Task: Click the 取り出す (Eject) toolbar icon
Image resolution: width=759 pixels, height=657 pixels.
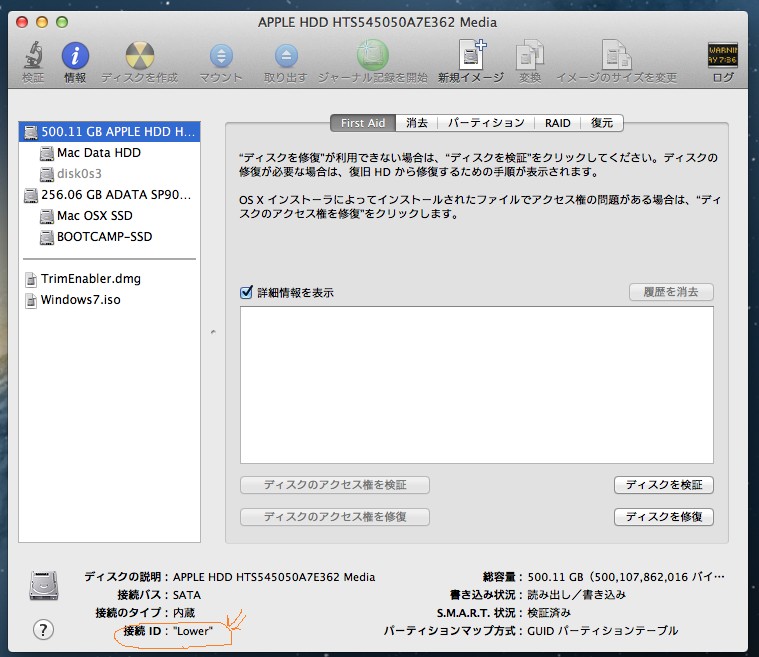Action: (x=285, y=56)
